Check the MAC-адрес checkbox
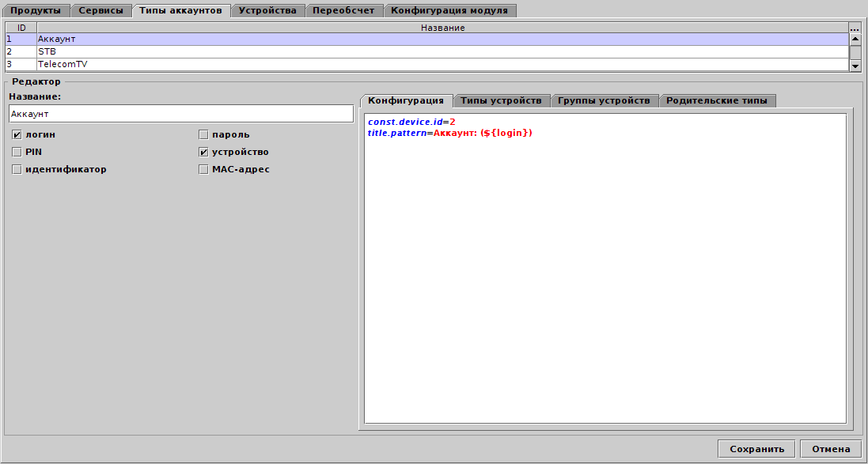Viewport: 868px width, 464px height. click(203, 169)
